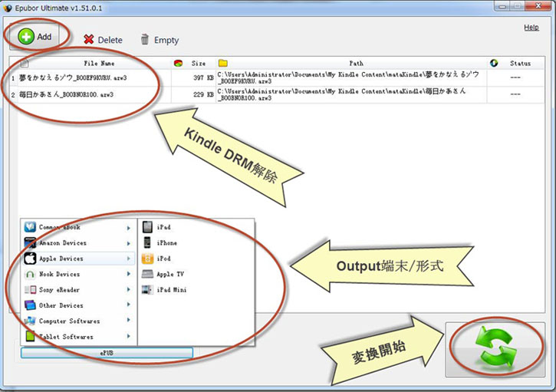Screen dimensions: 556x392
Task: Select Sony eReader menu entry
Action: [x=79, y=290]
